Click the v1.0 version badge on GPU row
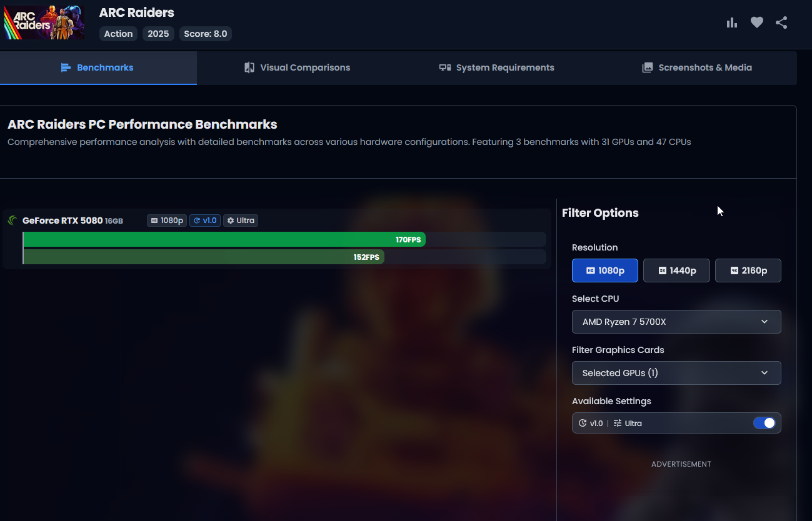 pos(205,221)
